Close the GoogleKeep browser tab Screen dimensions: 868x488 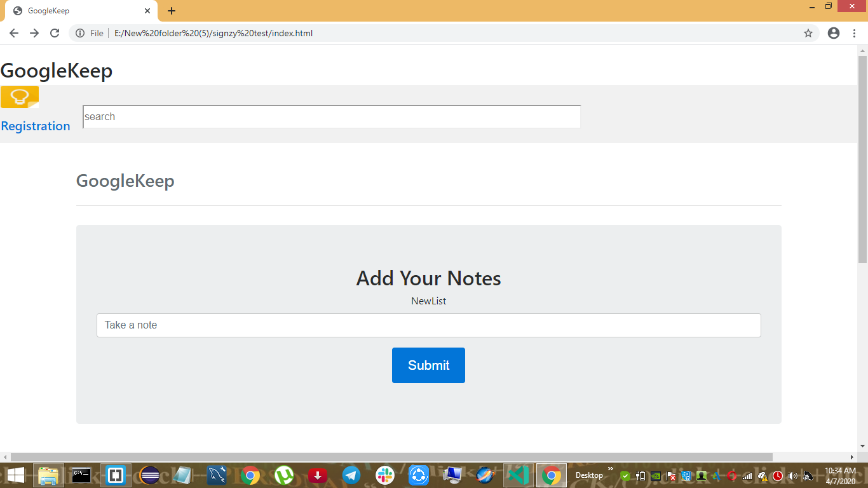pos(147,11)
